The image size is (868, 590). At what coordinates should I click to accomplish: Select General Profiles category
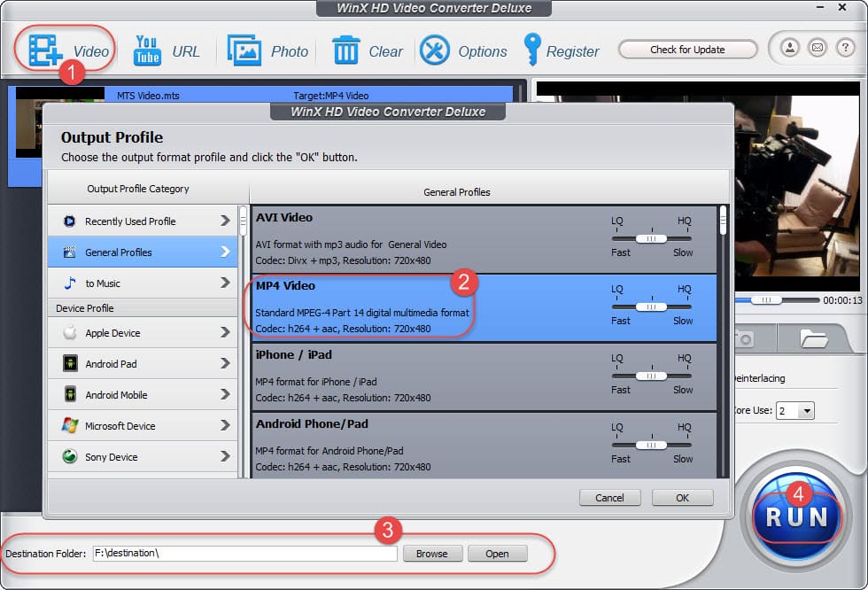(x=143, y=252)
